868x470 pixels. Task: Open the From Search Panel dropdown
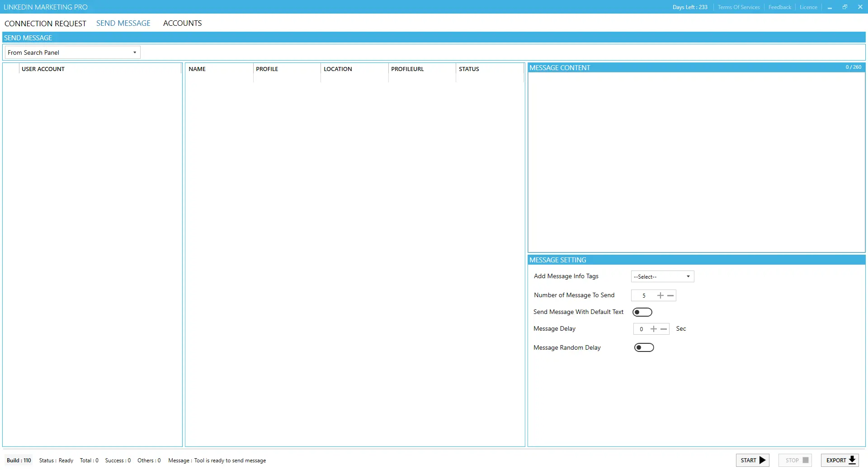coord(72,52)
